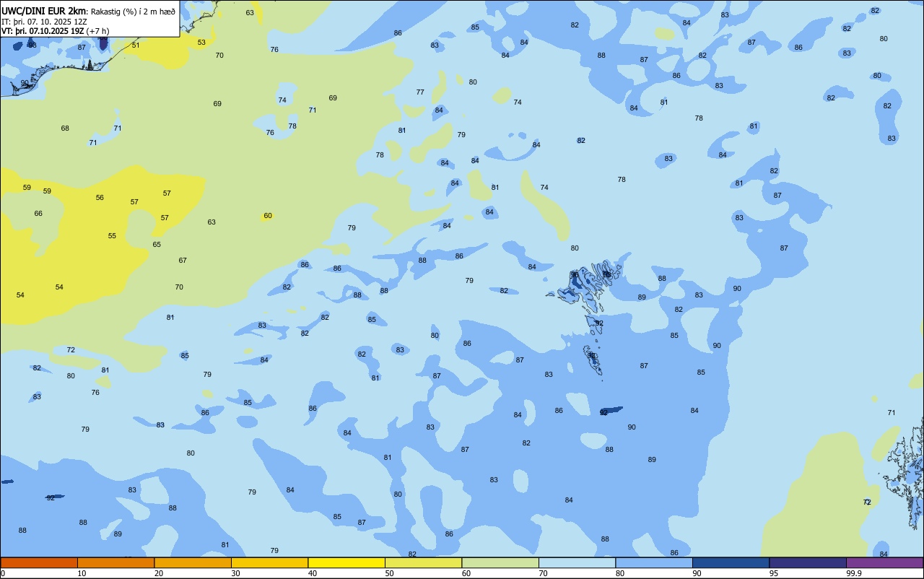Click the 'UWC/DINI EUR 2km' map title
This screenshot has height=579, width=924.
coord(44,11)
